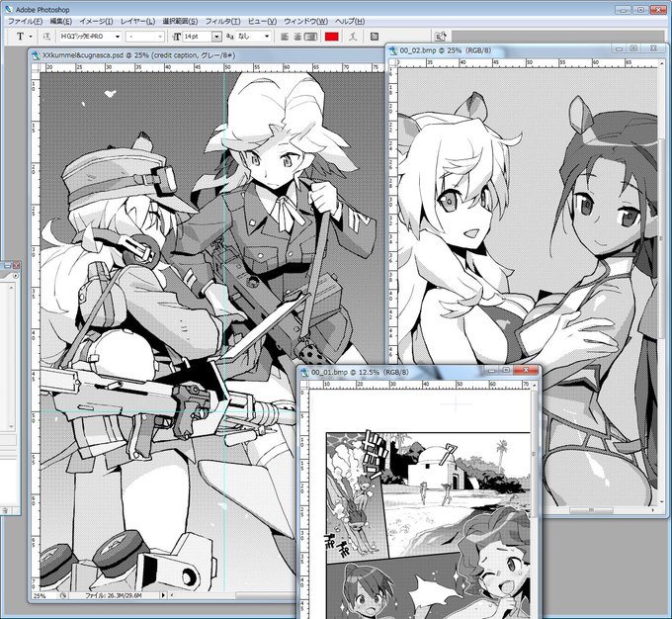Open the ファイル(F) menu
This screenshot has height=619, width=672.
point(26,21)
